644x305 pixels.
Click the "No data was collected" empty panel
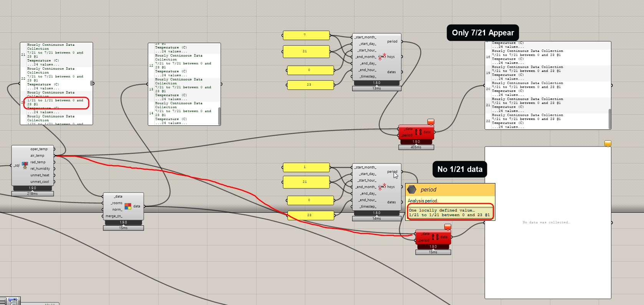[547, 222]
